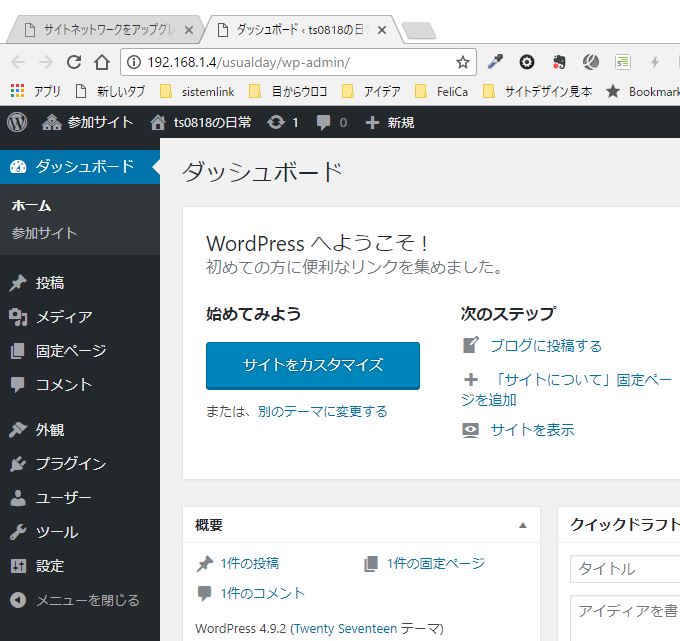Click the site info icon in address bar
680x641 pixels.
coord(134,62)
